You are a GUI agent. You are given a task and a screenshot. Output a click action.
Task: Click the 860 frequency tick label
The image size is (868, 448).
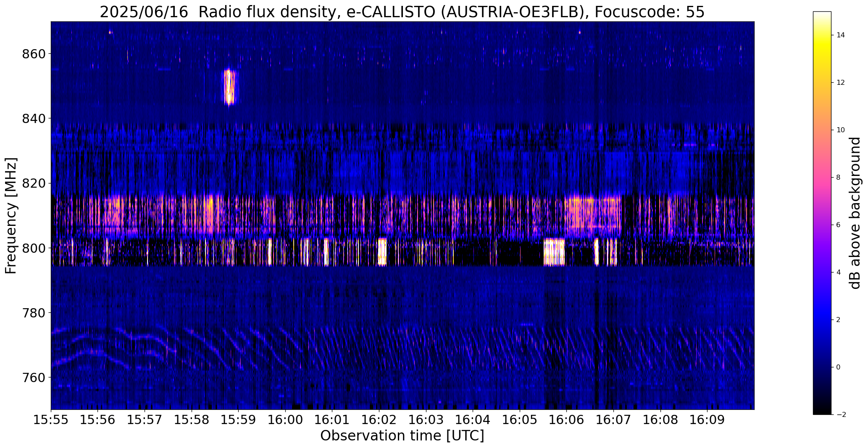click(33, 54)
